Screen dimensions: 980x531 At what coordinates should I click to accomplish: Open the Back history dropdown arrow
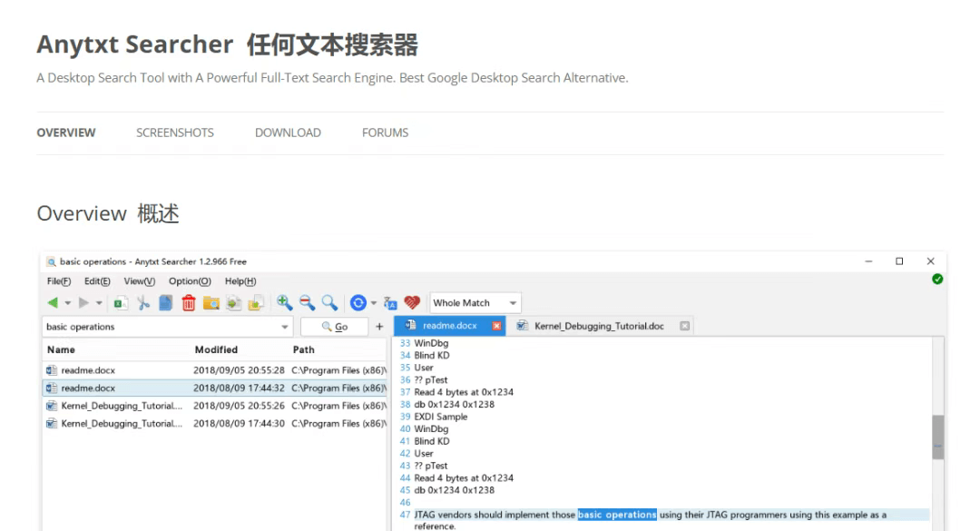67,303
